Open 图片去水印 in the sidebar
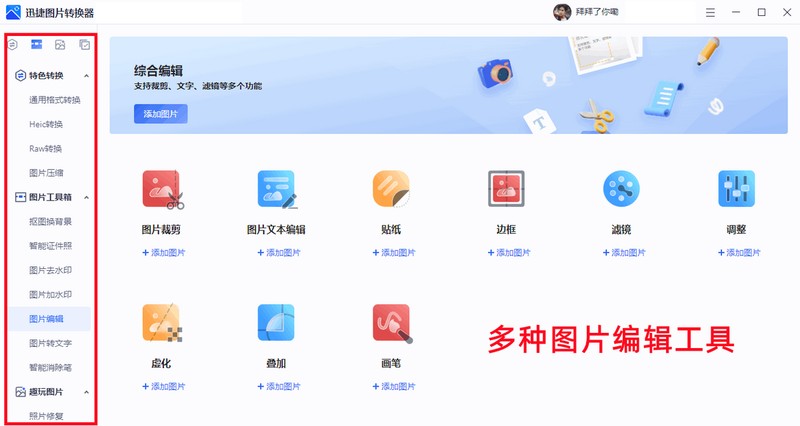 51,270
